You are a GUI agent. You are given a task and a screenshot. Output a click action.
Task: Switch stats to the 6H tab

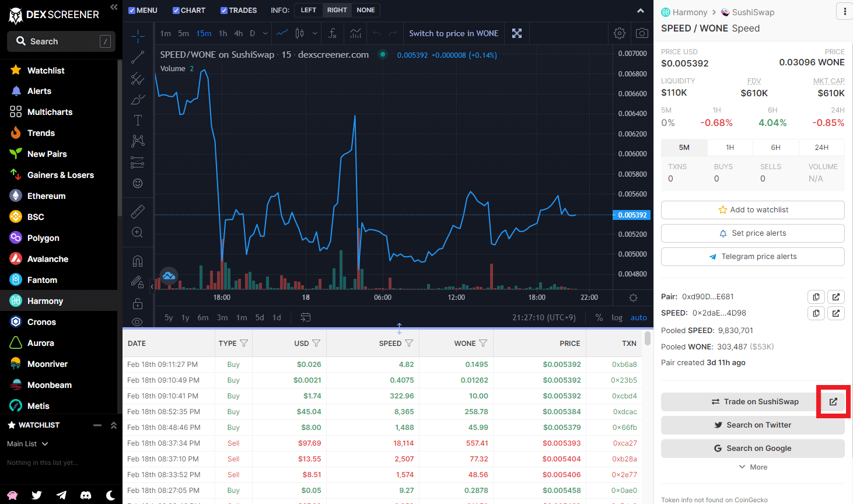click(775, 148)
